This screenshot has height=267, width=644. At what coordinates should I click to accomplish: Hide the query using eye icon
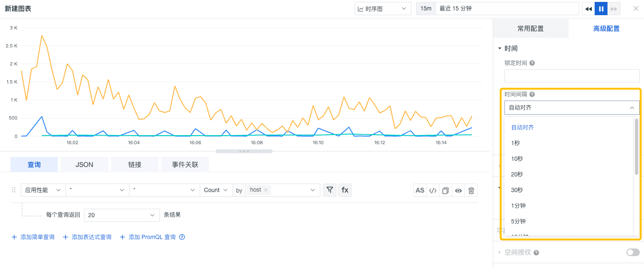458,191
